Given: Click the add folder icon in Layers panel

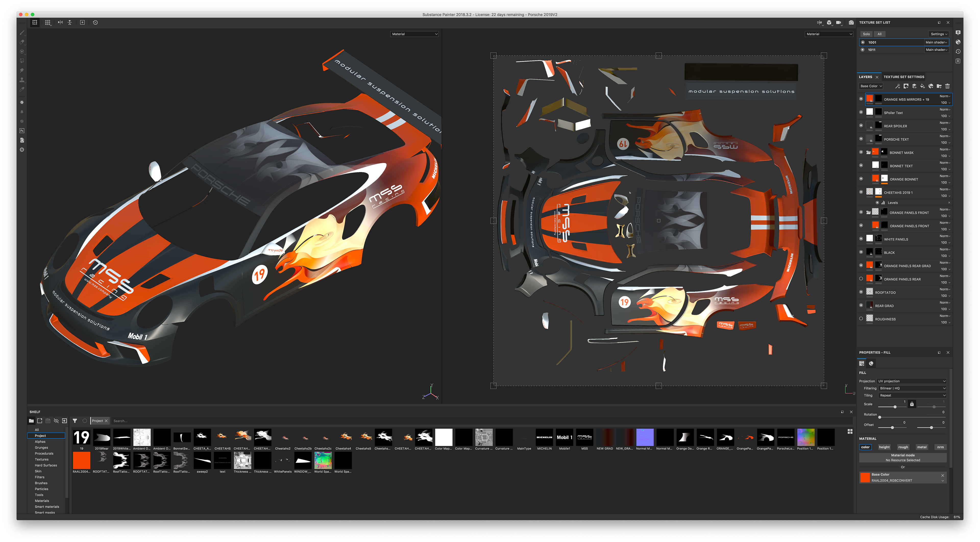Looking at the screenshot, I should coord(939,86).
